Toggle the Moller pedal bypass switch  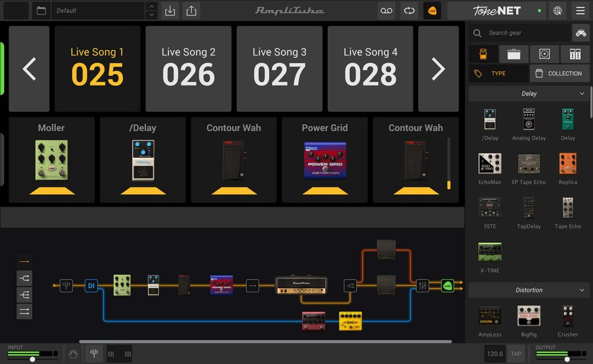coord(52,191)
